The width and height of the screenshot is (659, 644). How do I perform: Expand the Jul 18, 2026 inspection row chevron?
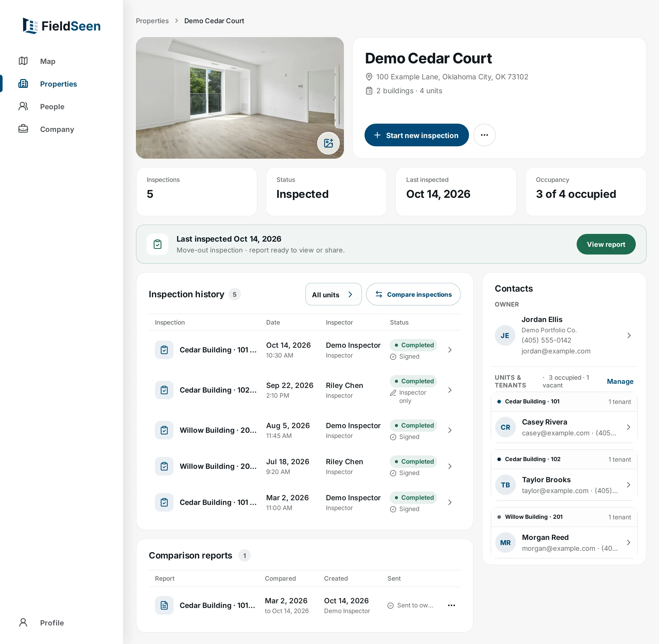(450, 467)
